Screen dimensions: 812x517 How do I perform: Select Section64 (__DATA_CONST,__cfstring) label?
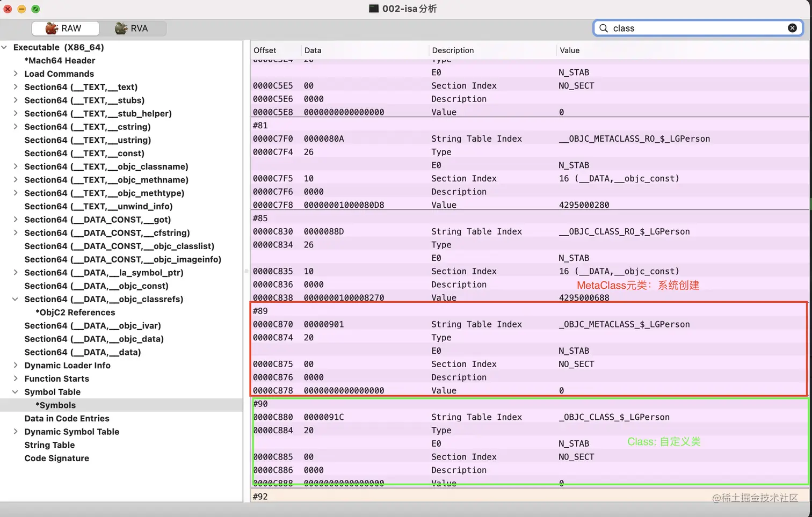(x=107, y=233)
